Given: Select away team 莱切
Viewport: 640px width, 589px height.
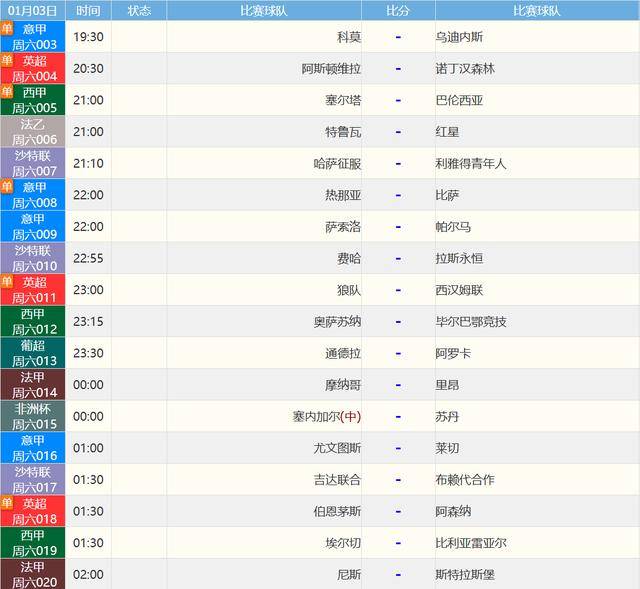Looking at the screenshot, I should click(447, 448).
